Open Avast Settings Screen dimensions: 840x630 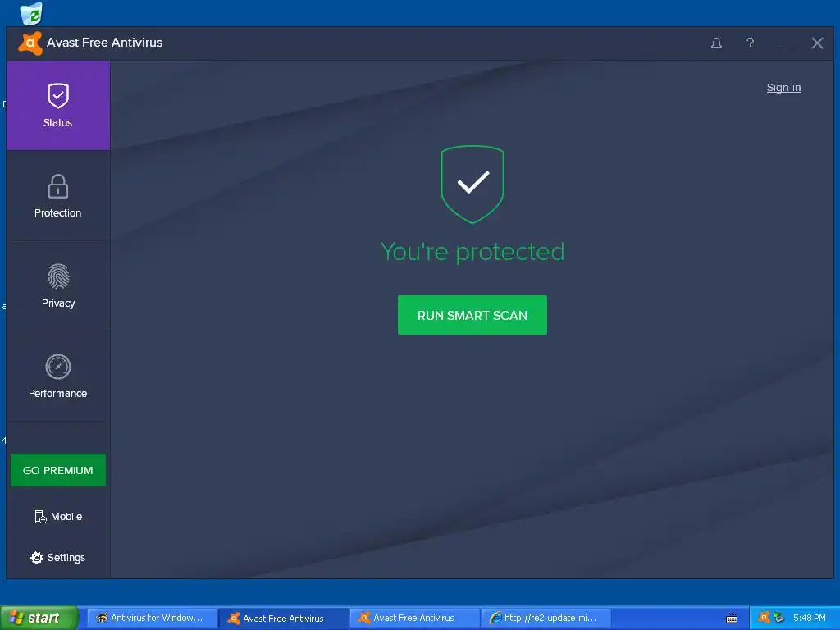tap(58, 557)
